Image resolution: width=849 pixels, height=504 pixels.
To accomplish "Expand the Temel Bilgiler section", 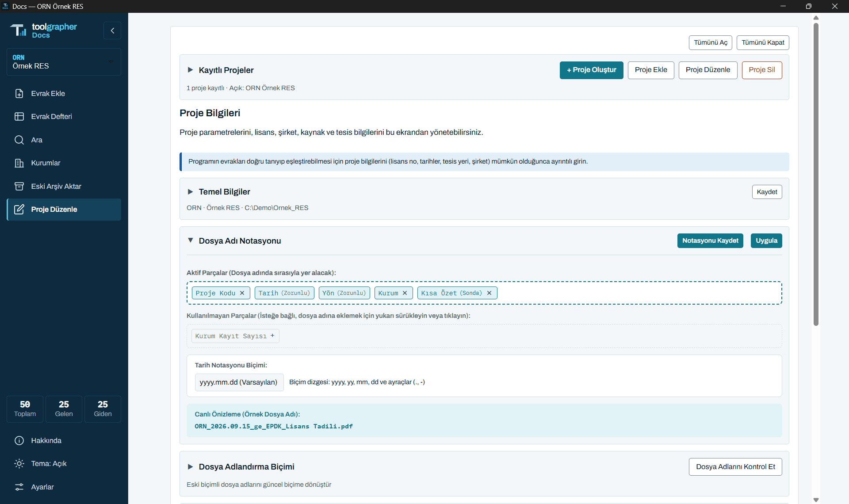I will point(190,191).
